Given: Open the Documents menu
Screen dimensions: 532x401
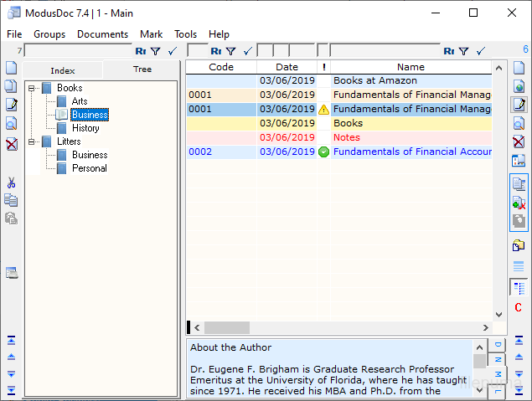Looking at the screenshot, I should click(x=102, y=34).
